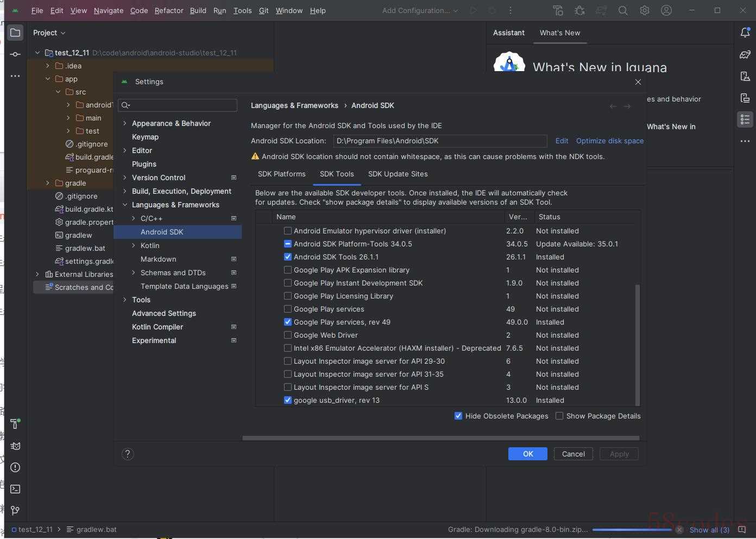756x539 pixels.
Task: Expand Version Control settings group
Action: (x=125, y=177)
